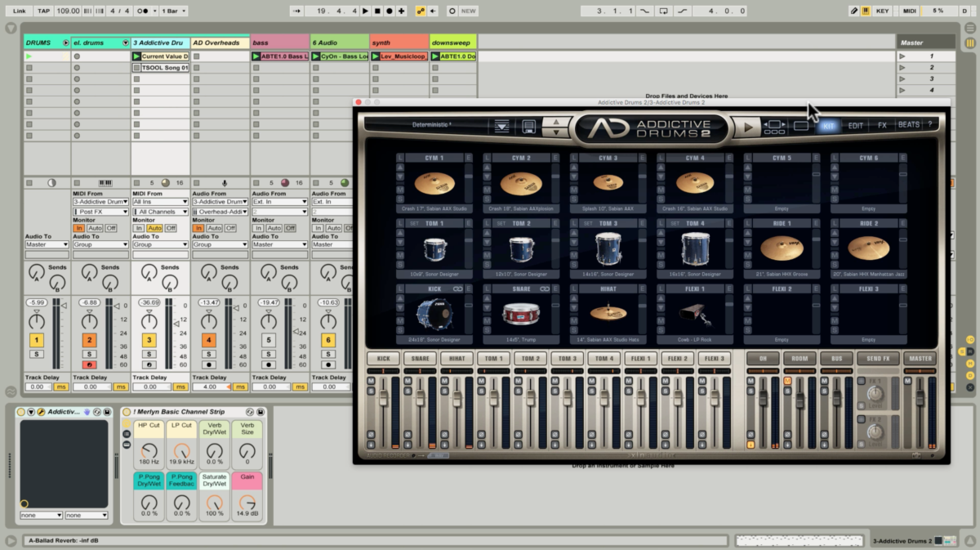
Task: Open el. drums MIDI From dropdown
Action: click(100, 201)
